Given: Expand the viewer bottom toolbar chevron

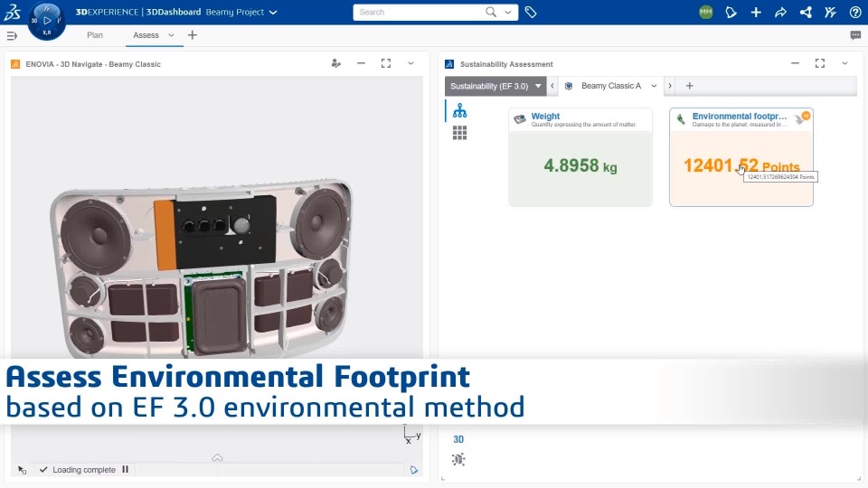Looking at the screenshot, I should (217, 457).
